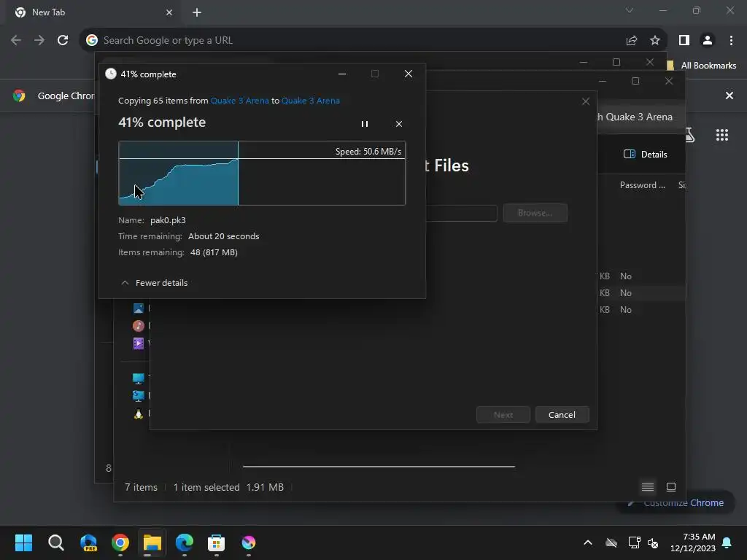The image size is (747, 560).
Task: Open the source Quake 3 Arena link
Action: [239, 101]
